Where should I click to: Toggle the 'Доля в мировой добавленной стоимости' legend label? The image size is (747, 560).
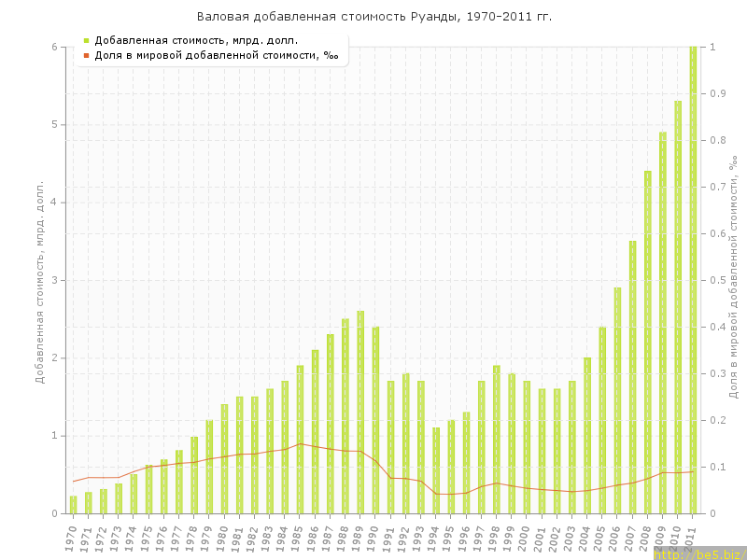[x=213, y=56]
